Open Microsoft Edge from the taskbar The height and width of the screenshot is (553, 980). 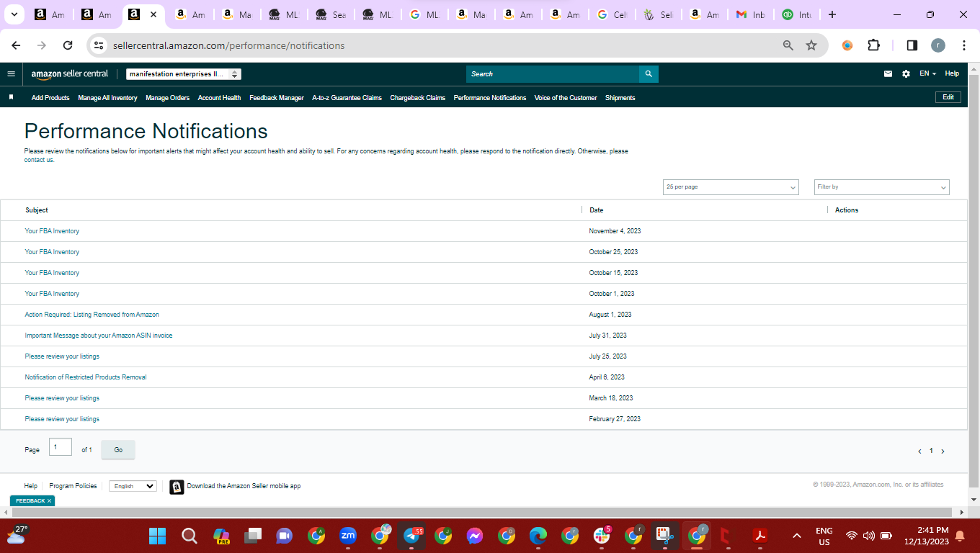538,536
